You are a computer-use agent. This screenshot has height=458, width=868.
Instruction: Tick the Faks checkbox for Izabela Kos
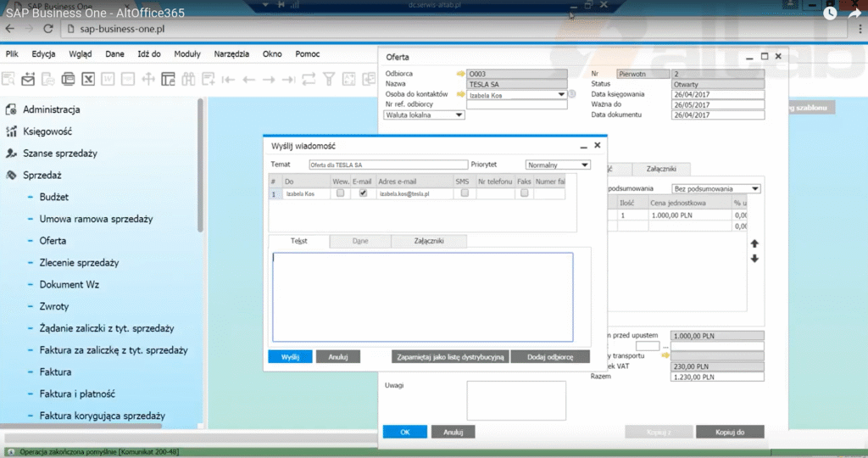point(524,193)
